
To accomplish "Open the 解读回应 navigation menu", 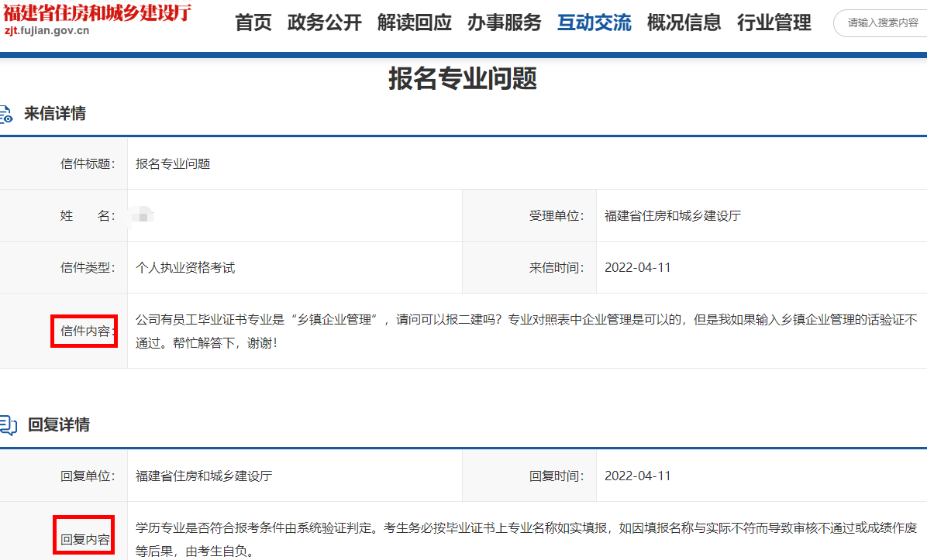I will (415, 23).
